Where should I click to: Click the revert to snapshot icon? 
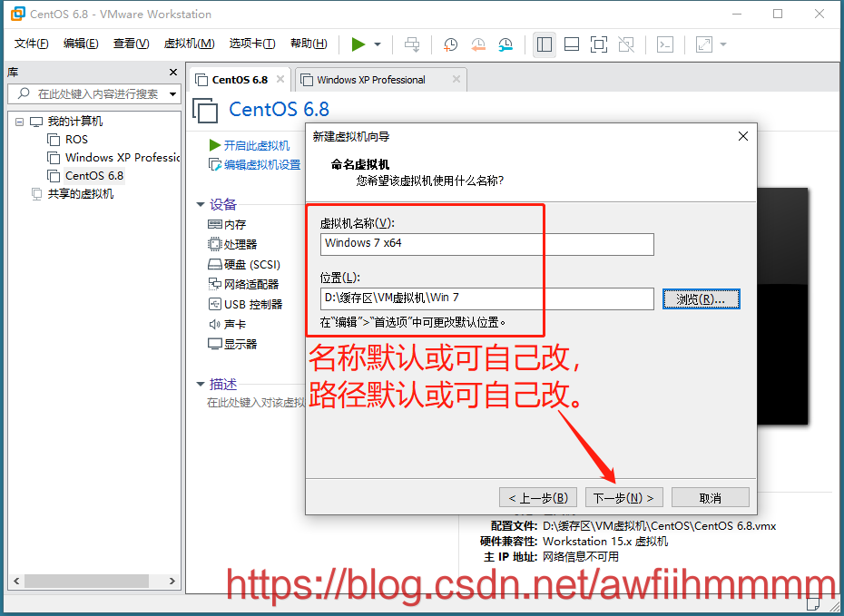click(478, 44)
